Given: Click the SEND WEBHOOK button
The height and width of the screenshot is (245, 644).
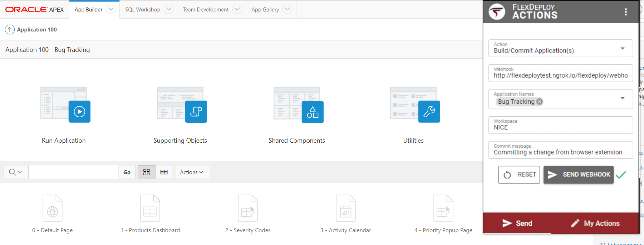Looking at the screenshot, I should 579,175.
